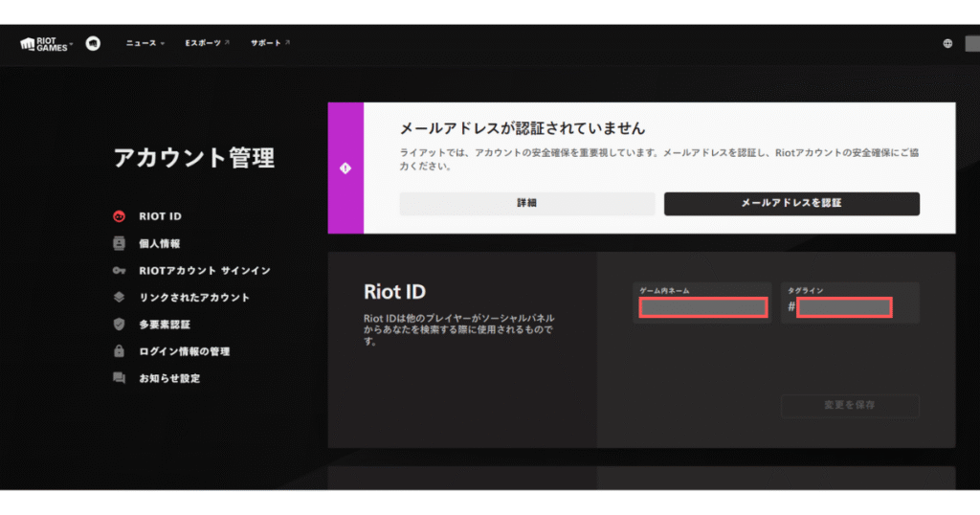Click the round Riot fist icon
The height and width of the screenshot is (515, 980).
pyautogui.click(x=93, y=43)
